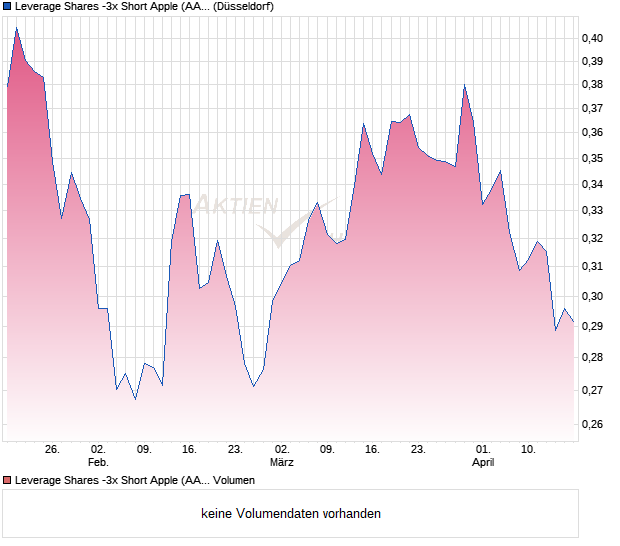Click the chart title 'Leverage Shares -3x Short Apple (AA... (Düsseldorf)'
Viewport: 620px width, 546px height.
(x=144, y=7)
